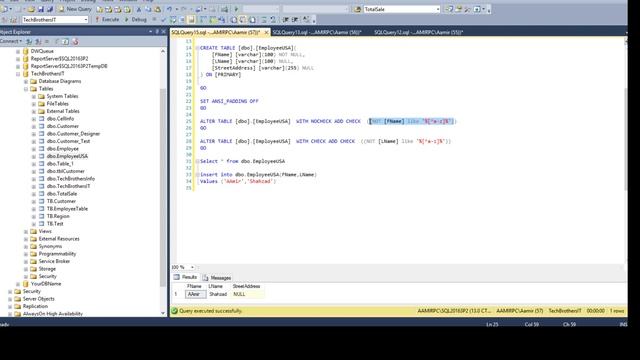Viewport: 640px width, 360px height.
Task: Click the Refresh icon in Object Explorer
Action: pyautogui.click(x=65, y=41)
